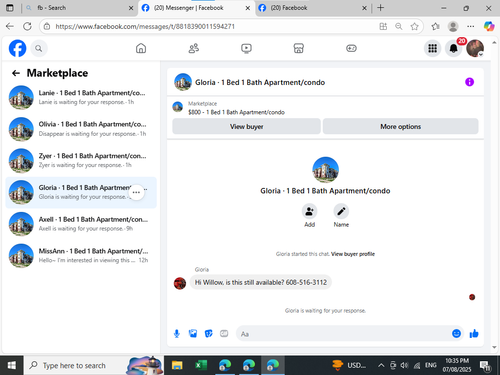Open account profile picture menu
Screen dimensions: 500x375
[x=475, y=48]
